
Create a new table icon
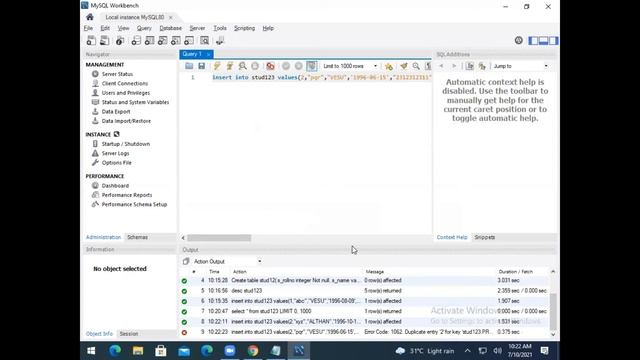tap(149, 40)
